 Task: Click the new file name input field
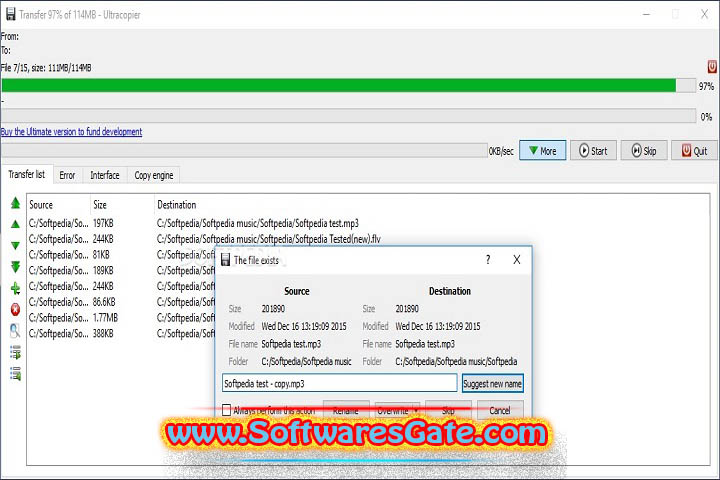coord(339,383)
